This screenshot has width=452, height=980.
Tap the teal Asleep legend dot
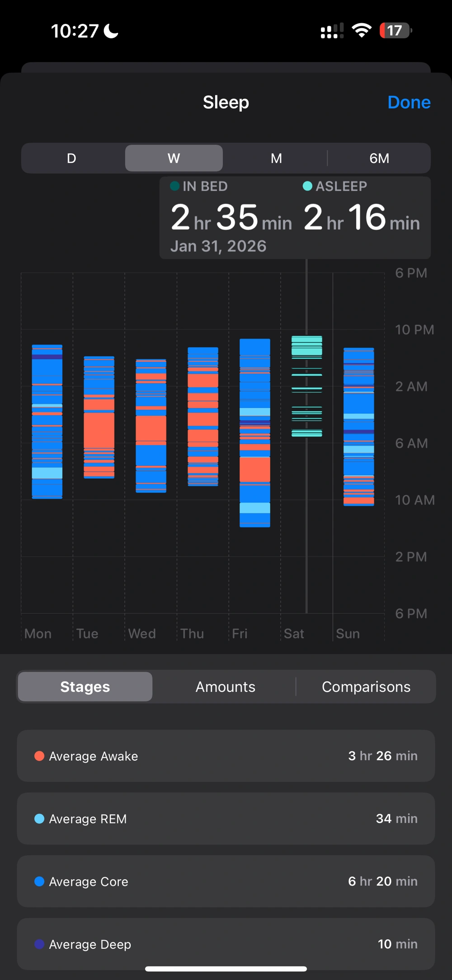(x=307, y=186)
